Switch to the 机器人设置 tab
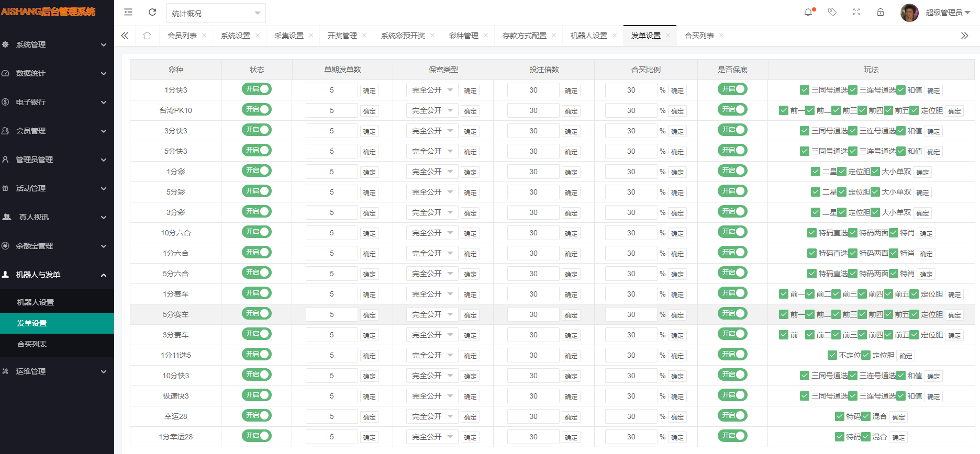 [x=588, y=36]
